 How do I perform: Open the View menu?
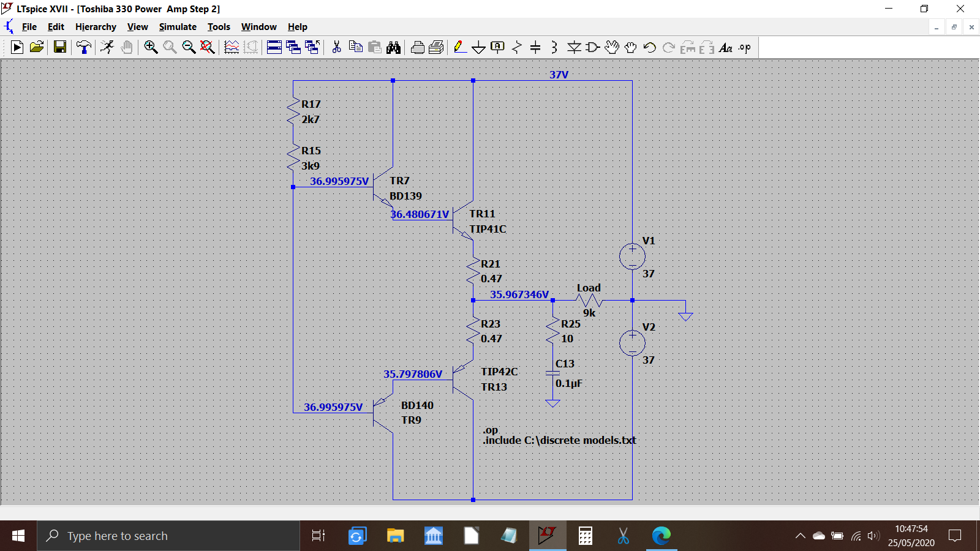tap(138, 27)
